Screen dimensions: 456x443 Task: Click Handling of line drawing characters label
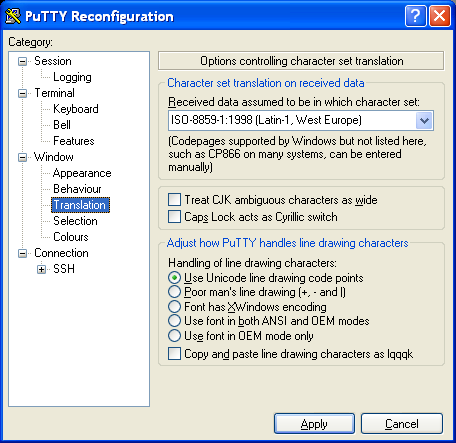pos(252,263)
